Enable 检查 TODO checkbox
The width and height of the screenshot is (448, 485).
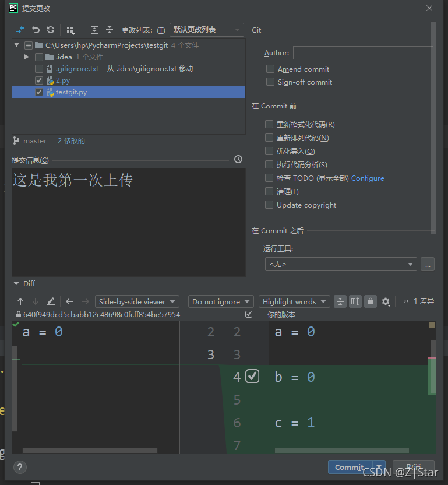(269, 178)
